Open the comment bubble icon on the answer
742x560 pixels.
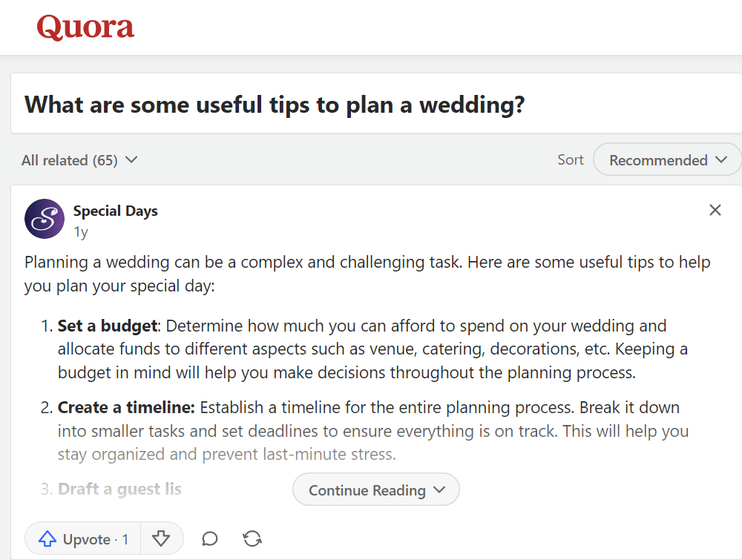coord(209,538)
